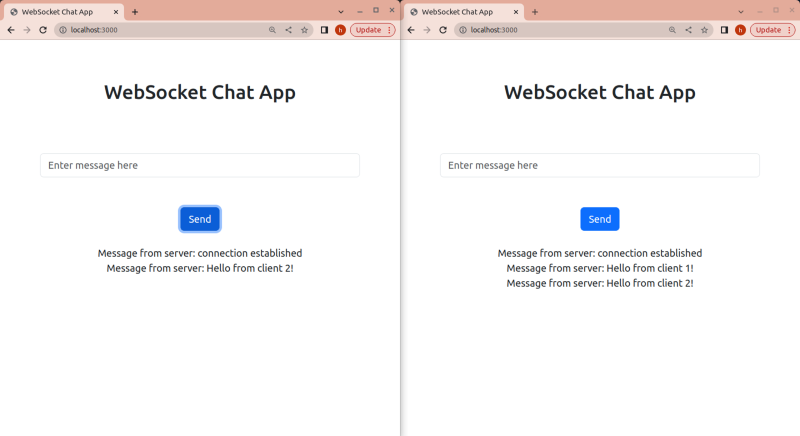The height and width of the screenshot is (436, 800).
Task: Click message input field in right window
Action: tap(600, 165)
